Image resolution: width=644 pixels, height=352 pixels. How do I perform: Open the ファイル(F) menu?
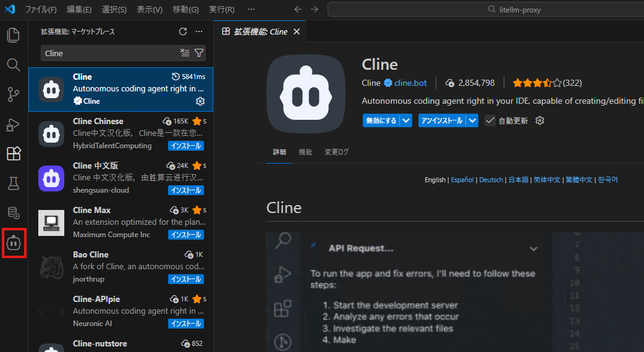pos(41,9)
